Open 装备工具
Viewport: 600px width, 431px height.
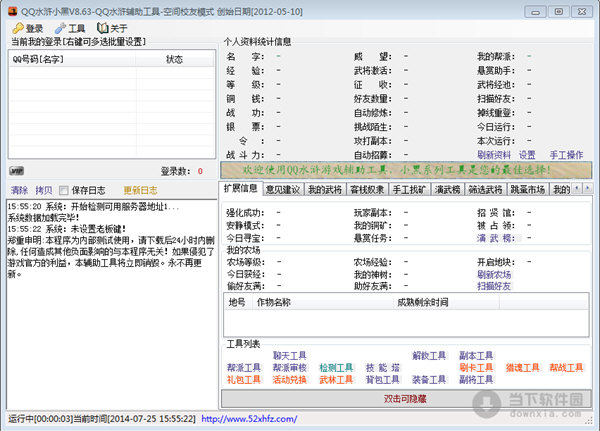[x=429, y=379]
